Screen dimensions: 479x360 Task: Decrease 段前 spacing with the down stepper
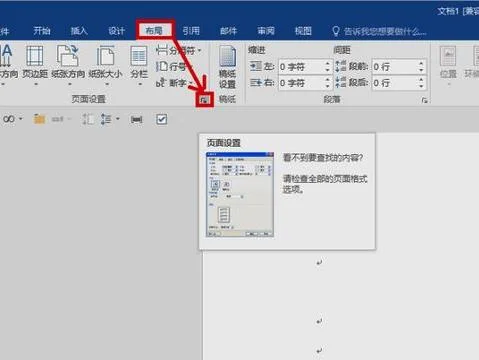click(422, 70)
